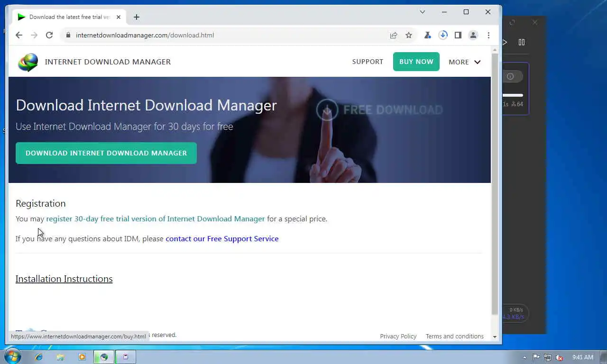Image resolution: width=607 pixels, height=364 pixels.
Task: Click the INTERNET DOWNLOAD MANAGER site title
Action: click(108, 62)
